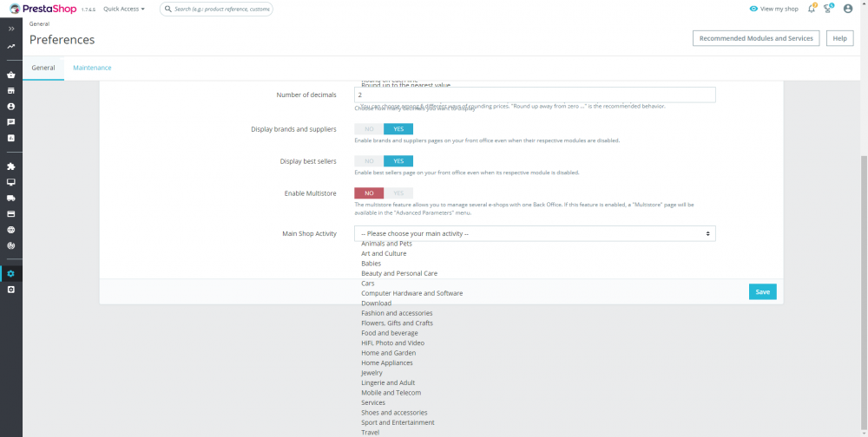The image size is (868, 437).
Task: Focus the Number of decimals field
Action: [x=535, y=95]
